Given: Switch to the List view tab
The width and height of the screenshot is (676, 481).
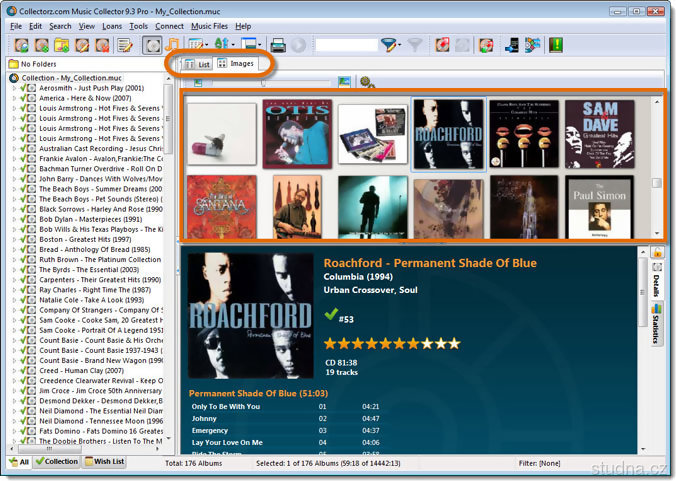Looking at the screenshot, I should pyautogui.click(x=197, y=64).
